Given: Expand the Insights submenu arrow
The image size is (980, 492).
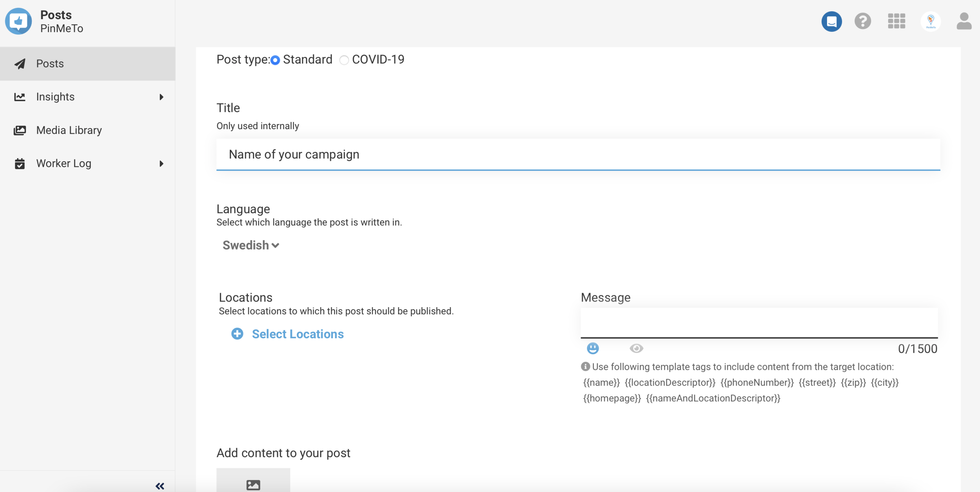Looking at the screenshot, I should (x=161, y=97).
